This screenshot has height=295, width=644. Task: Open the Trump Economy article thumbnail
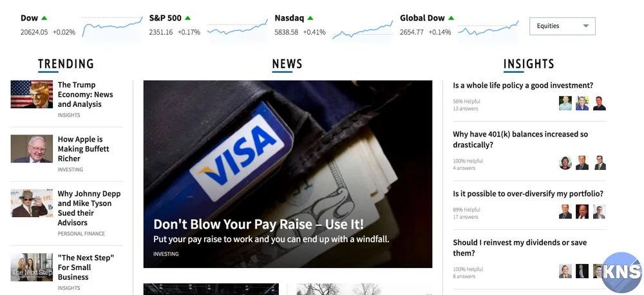[32, 94]
